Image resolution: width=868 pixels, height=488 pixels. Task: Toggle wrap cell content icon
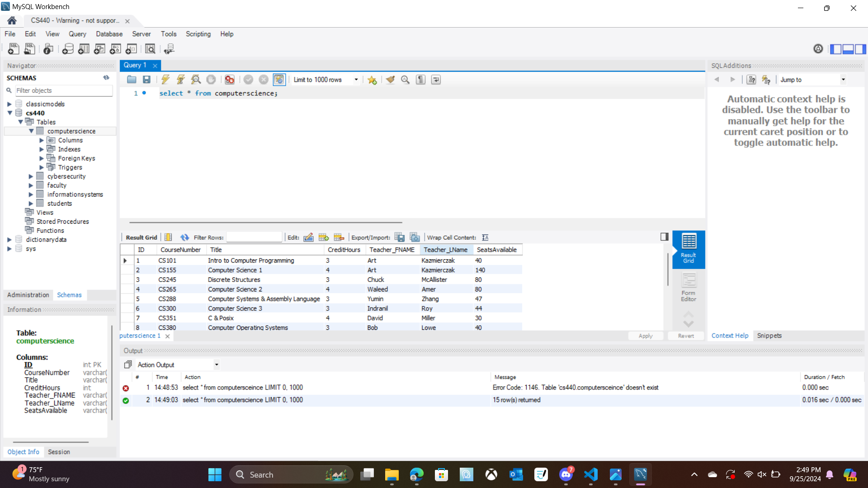pos(485,237)
